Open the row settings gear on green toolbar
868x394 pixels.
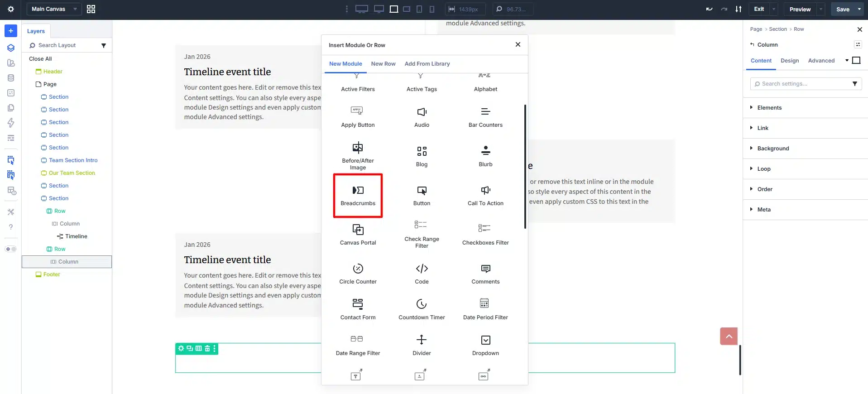[181, 348]
